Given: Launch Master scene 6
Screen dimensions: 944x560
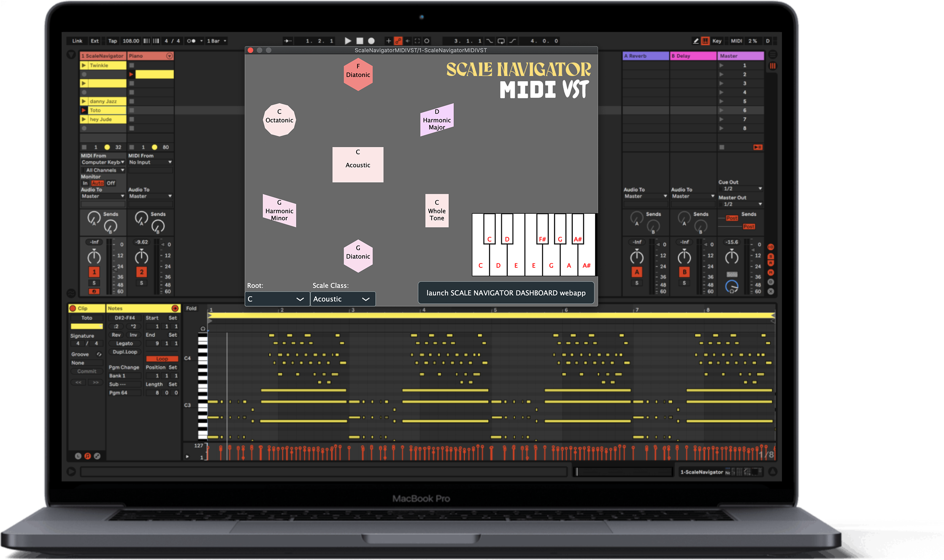Looking at the screenshot, I should 722,110.
